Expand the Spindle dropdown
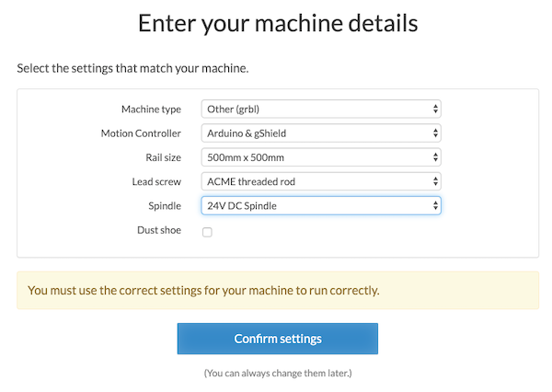This screenshot has height=392, width=552. 320,205
